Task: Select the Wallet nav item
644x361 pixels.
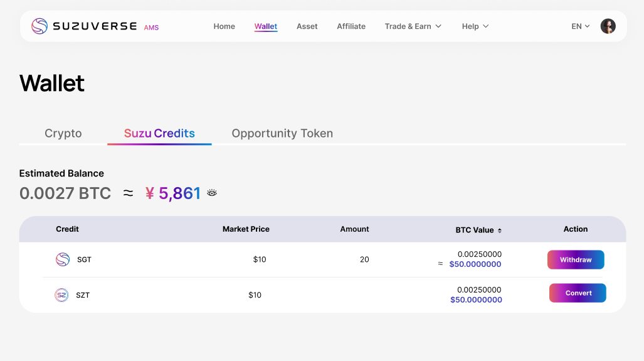Action: coord(266,26)
